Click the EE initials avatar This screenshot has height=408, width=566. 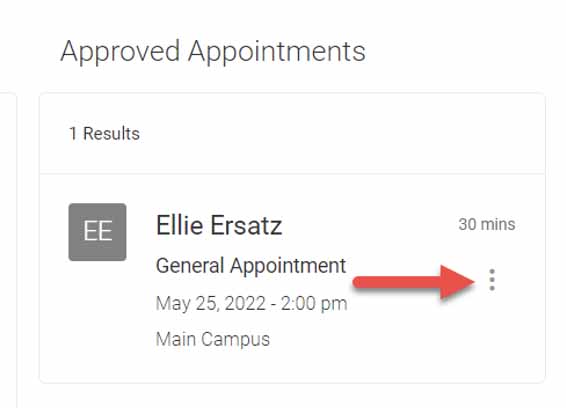(97, 232)
